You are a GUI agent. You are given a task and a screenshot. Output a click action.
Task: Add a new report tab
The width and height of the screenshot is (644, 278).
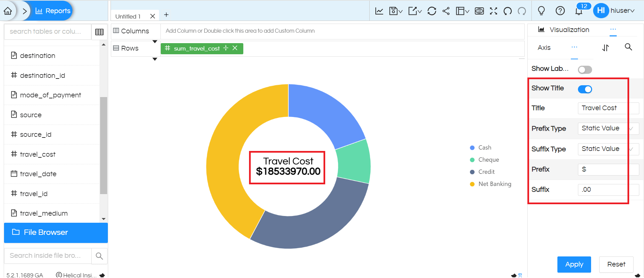[166, 15]
